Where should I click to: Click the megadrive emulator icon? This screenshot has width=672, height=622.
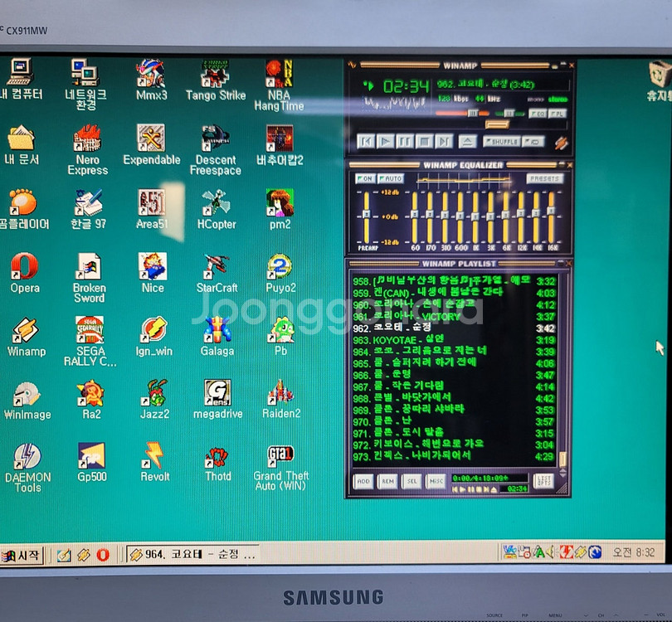[x=217, y=399]
